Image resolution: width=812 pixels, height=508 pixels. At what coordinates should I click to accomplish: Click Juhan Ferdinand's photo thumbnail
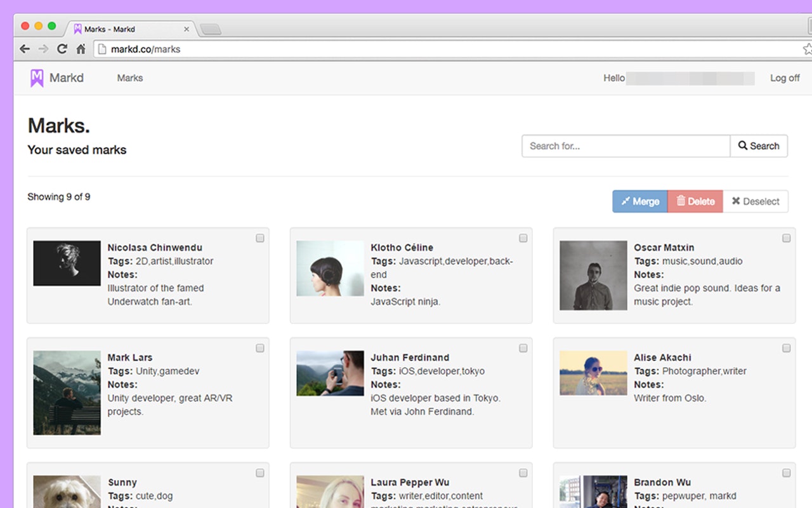[x=330, y=373]
